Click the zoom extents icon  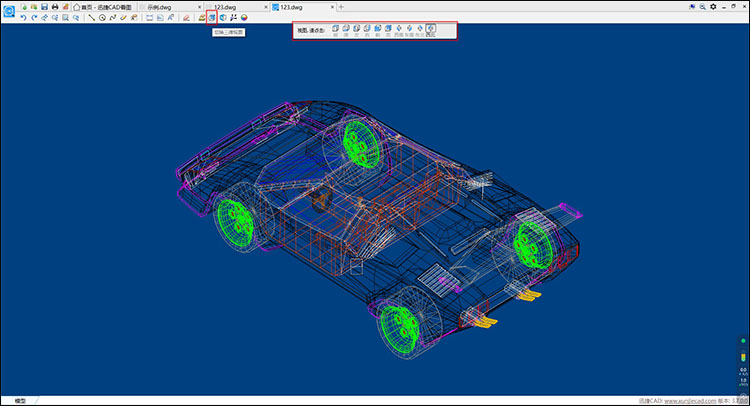point(66,18)
